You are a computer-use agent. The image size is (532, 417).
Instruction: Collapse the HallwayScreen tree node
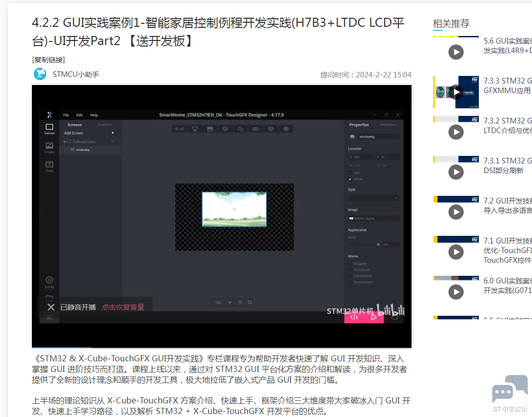(64, 142)
